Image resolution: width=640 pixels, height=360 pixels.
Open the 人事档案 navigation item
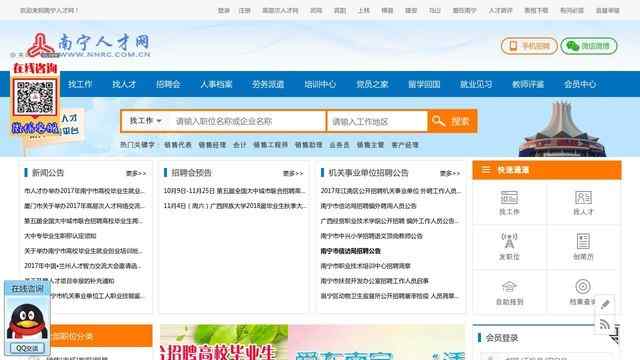[x=216, y=84]
